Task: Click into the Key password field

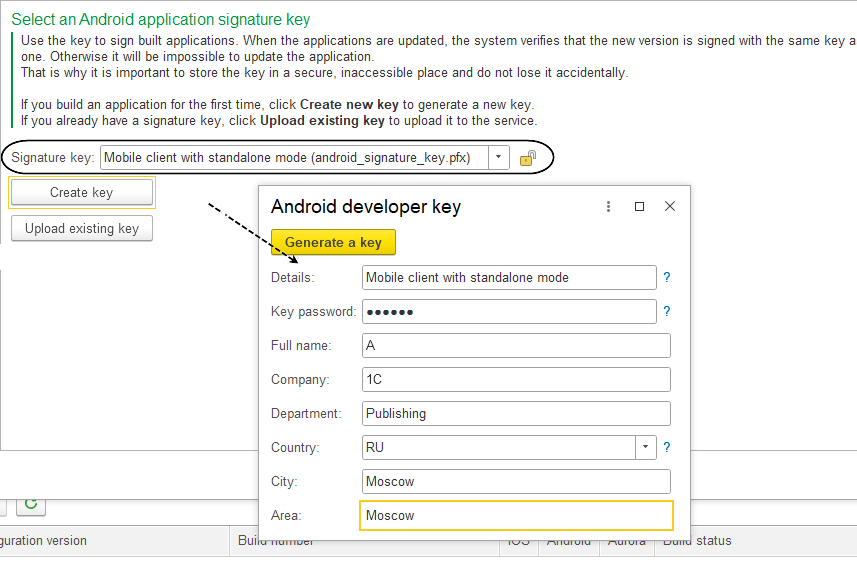Action: point(508,312)
